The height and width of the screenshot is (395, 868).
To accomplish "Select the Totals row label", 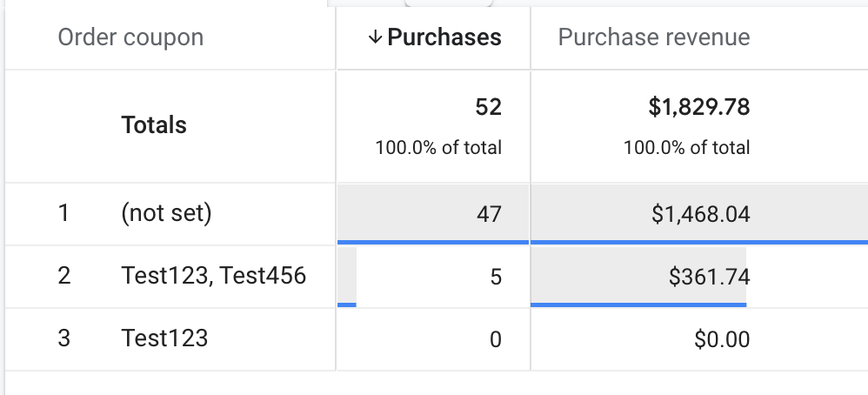I will pyautogui.click(x=154, y=125).
